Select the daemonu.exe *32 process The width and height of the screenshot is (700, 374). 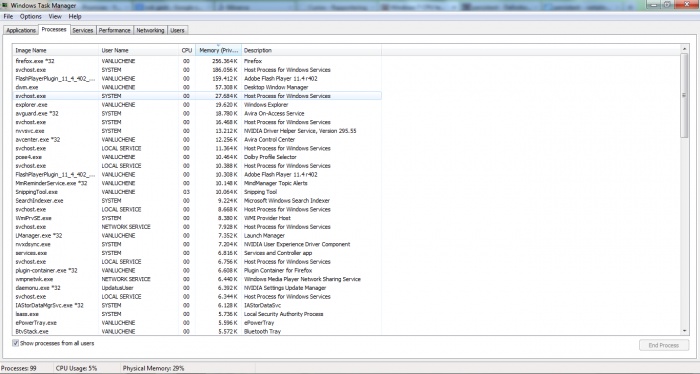[x=197, y=288]
